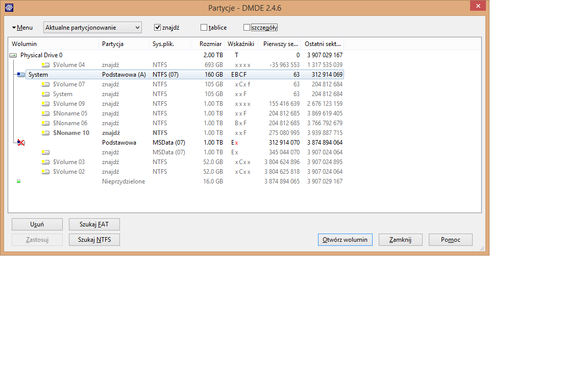Viewport: 588px width, 368px height.
Task: Click first sector value '-35 963 553'
Action: [x=284, y=65]
